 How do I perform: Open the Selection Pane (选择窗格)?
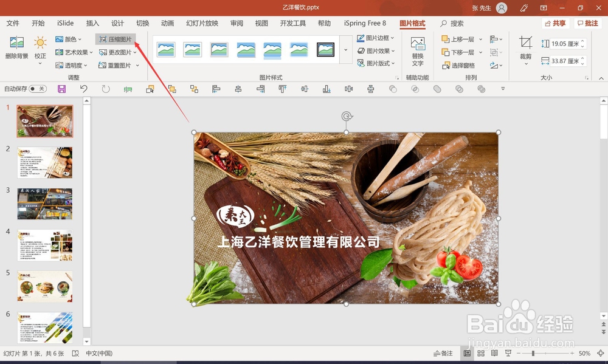coord(458,66)
